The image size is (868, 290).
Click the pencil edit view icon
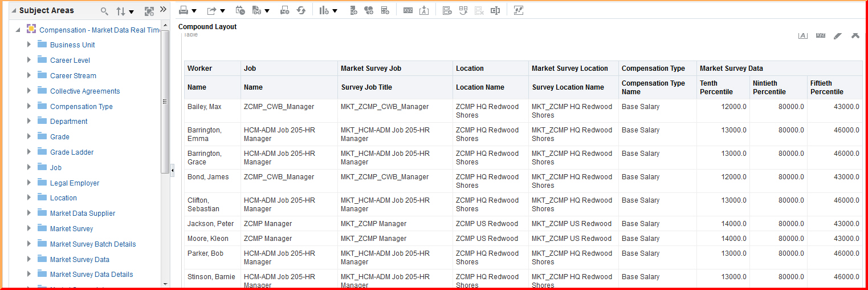837,35
